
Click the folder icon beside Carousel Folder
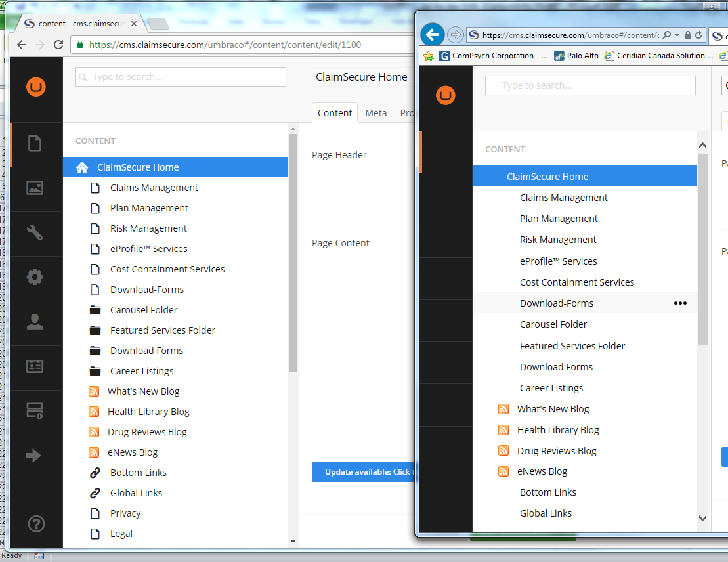[x=95, y=310]
